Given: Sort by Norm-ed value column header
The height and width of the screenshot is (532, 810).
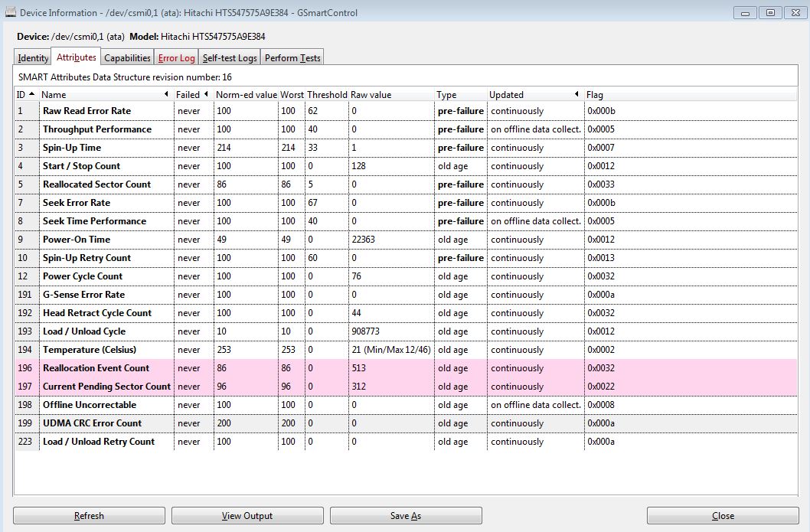Looking at the screenshot, I should 246,94.
